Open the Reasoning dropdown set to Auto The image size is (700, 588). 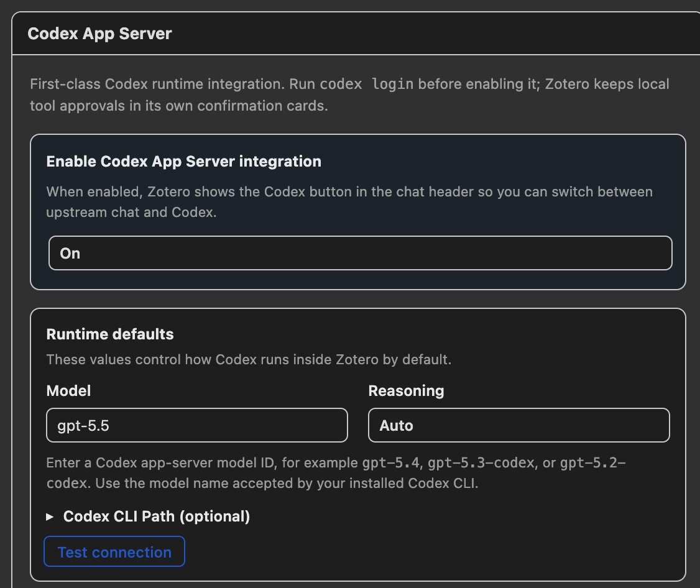(518, 425)
